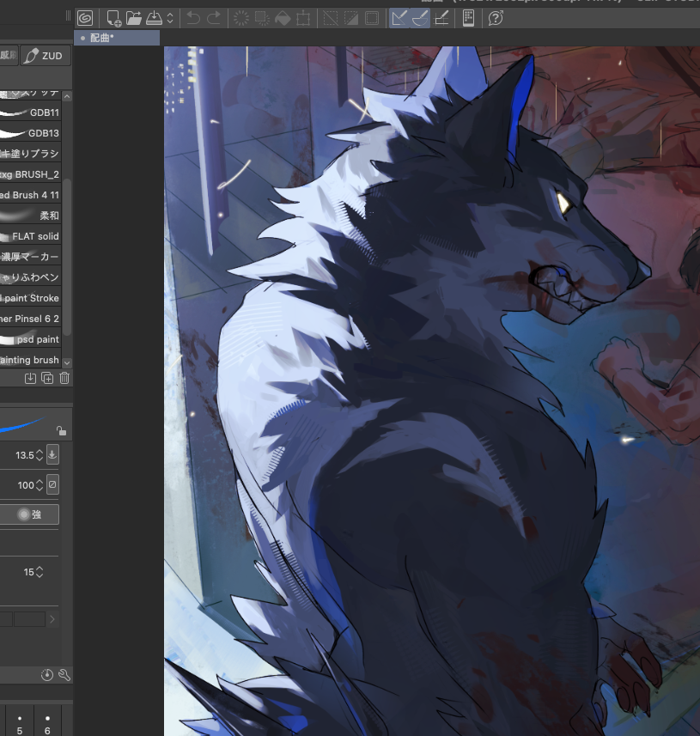This screenshot has width=700, height=736.
Task: Click Clear Outside Selection icon
Action: pyautogui.click(x=262, y=18)
